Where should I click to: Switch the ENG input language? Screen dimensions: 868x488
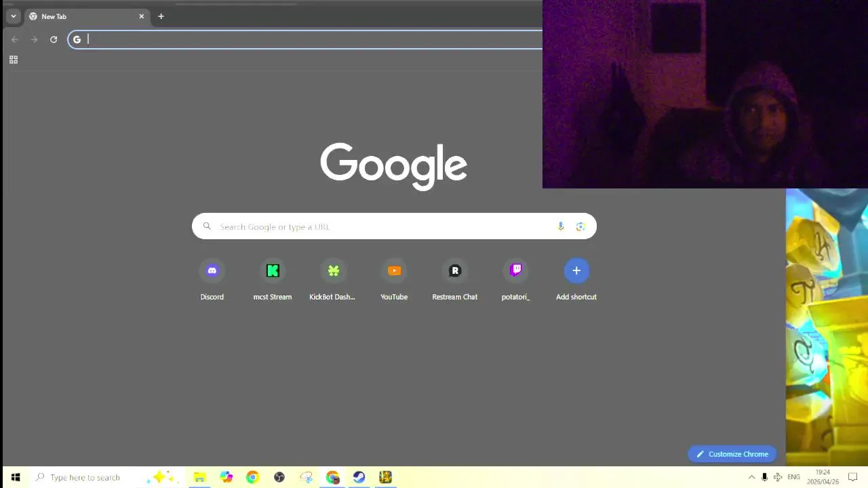[x=793, y=477]
